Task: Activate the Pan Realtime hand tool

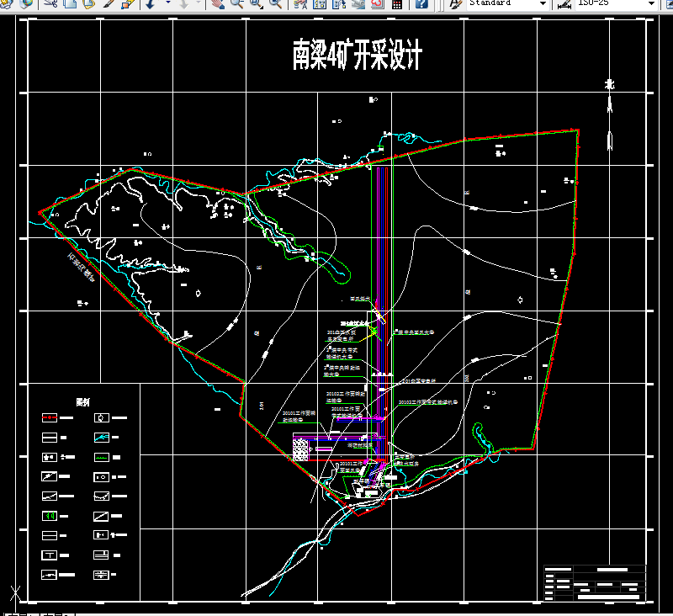Action: click(216, 5)
